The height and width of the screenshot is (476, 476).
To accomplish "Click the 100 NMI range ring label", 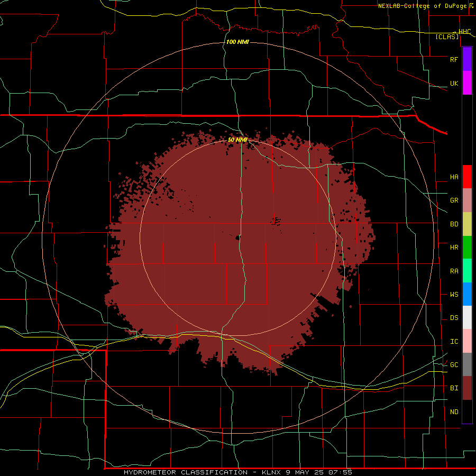I will tap(237, 42).
